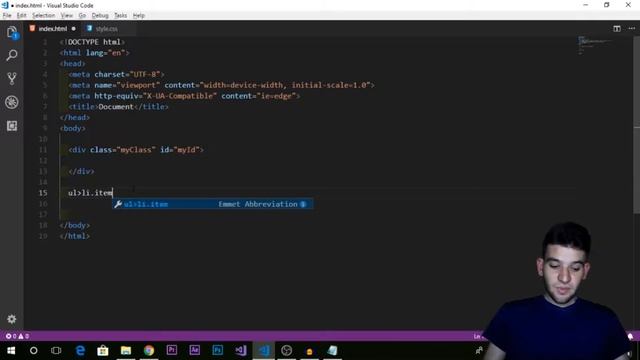Click the closing </body> tag line
The image size is (640, 360).
[74, 225]
